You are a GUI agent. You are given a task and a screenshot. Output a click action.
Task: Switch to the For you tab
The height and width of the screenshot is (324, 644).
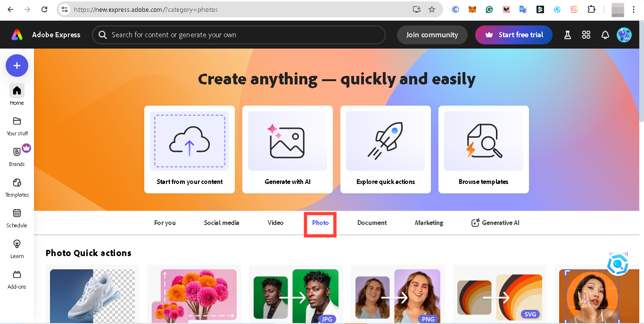tap(165, 223)
